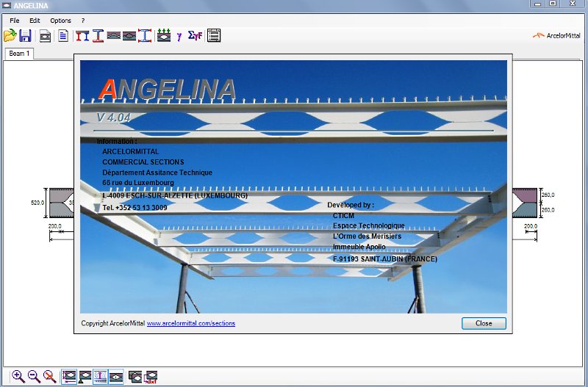Click the export to dxf icon
Screen dimensions: 588x387
(x=151, y=377)
